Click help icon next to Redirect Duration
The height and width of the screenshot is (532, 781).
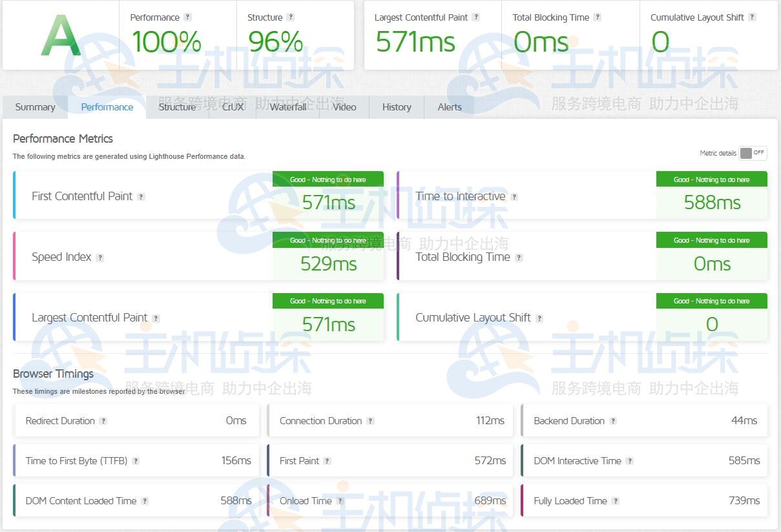click(x=103, y=421)
